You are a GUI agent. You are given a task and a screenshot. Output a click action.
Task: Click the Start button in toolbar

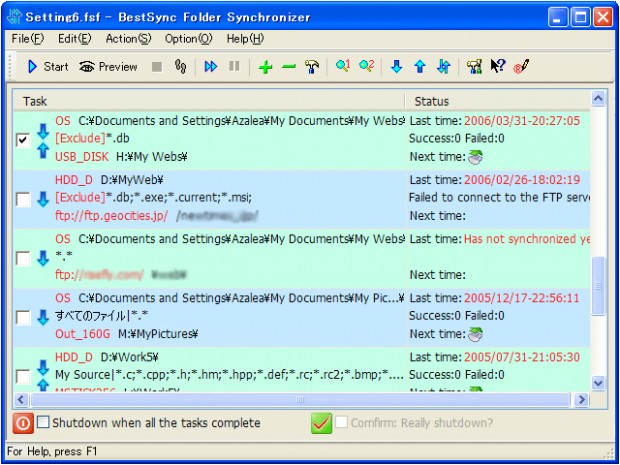[48, 66]
